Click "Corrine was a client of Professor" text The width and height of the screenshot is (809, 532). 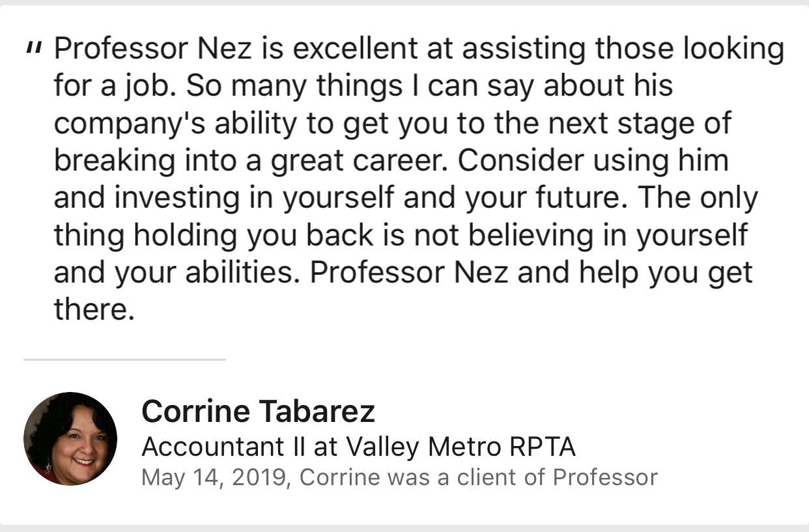coord(478,477)
